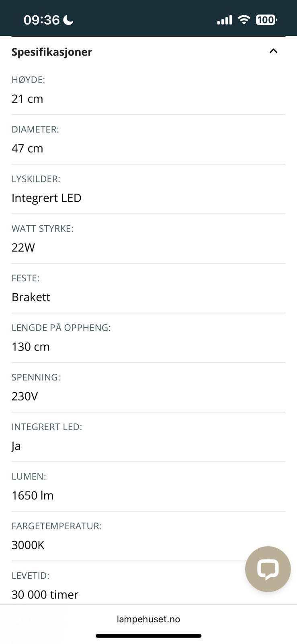
Task: Tap the Integrert LED light source value
Action: [x=47, y=198]
